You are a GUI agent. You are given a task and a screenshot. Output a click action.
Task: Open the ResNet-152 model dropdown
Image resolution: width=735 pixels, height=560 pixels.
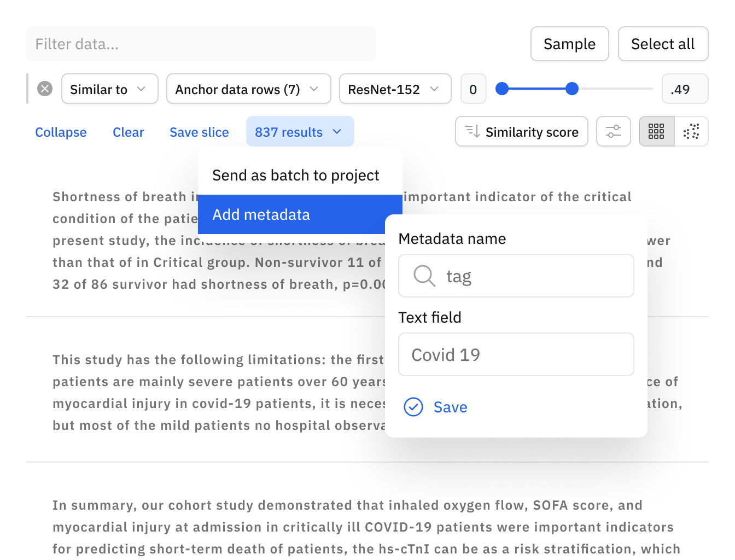395,89
